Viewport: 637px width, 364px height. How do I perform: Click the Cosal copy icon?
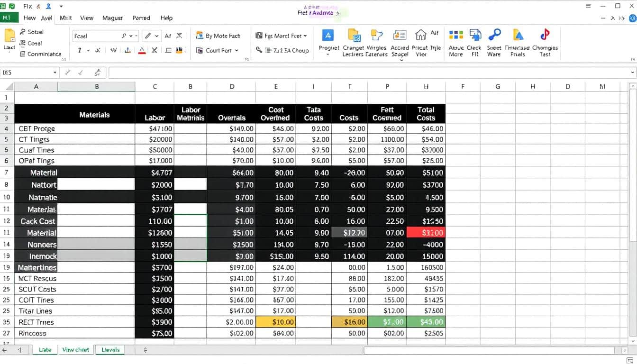23,43
